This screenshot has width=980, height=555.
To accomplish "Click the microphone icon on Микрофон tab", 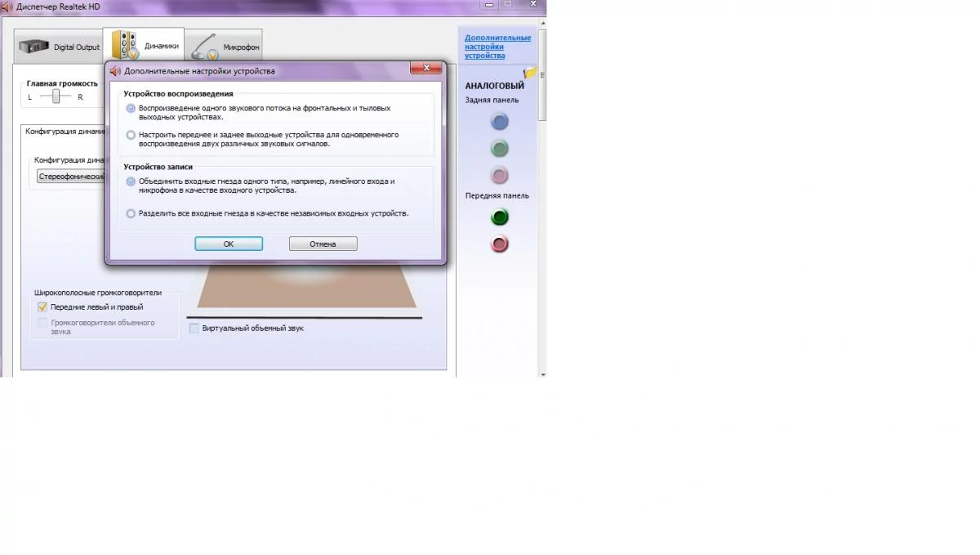I will [x=206, y=47].
